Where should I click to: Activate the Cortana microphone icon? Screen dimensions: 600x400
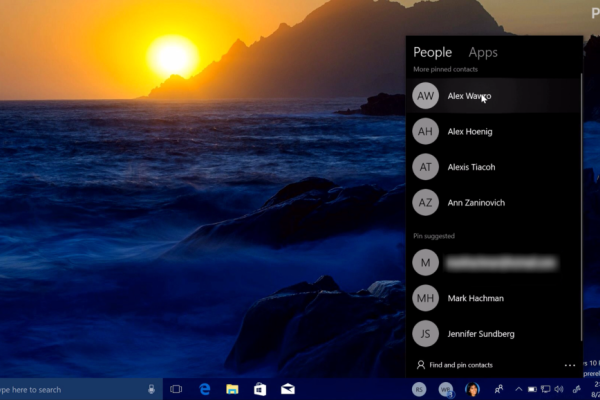151,389
